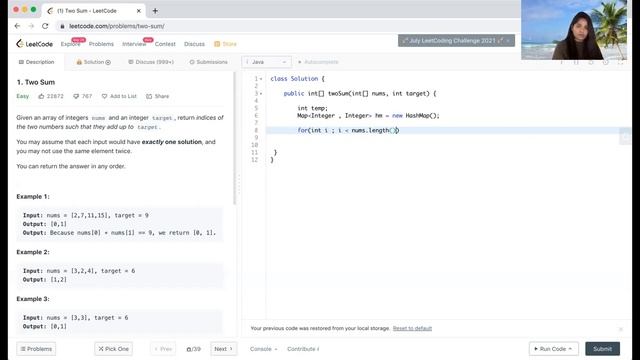
Task: Click the Contribute link
Action: coord(303,349)
